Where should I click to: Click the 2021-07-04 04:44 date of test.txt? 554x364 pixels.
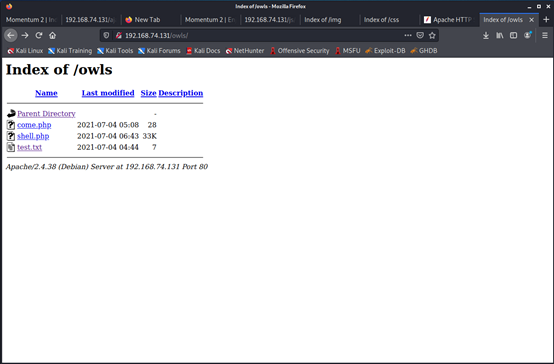tap(108, 147)
